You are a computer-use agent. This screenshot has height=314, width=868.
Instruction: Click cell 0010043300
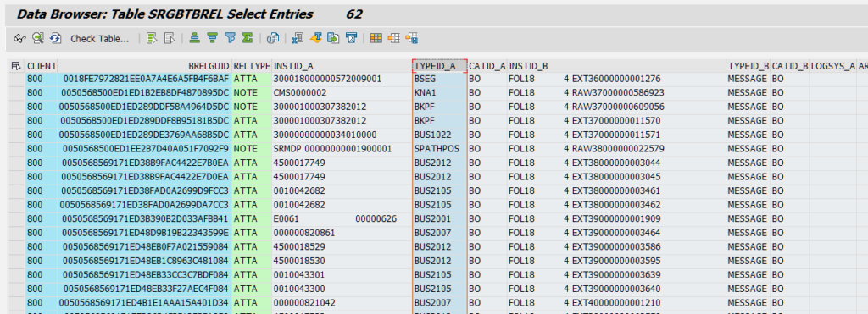(x=342, y=289)
